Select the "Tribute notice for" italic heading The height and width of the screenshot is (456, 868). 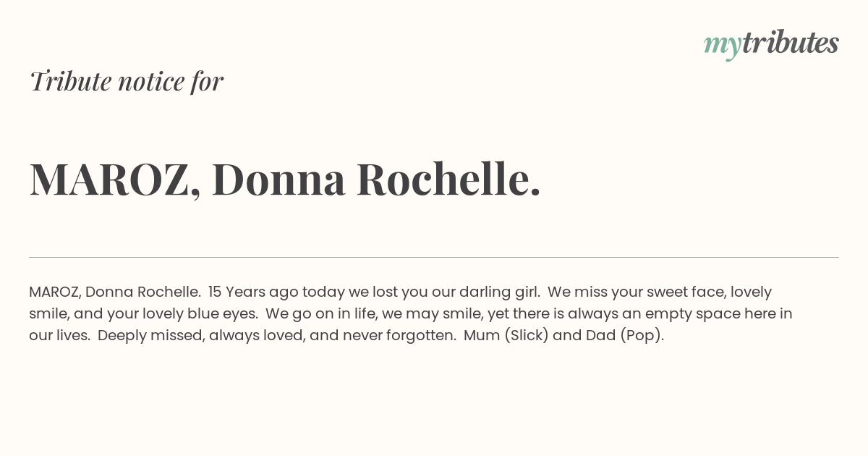pos(126,81)
